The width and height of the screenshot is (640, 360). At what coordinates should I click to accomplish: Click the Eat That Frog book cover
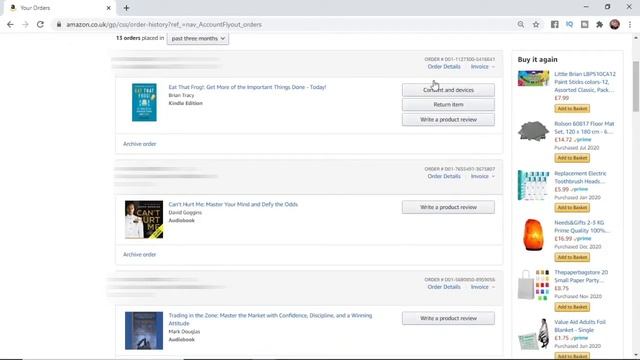[144, 102]
